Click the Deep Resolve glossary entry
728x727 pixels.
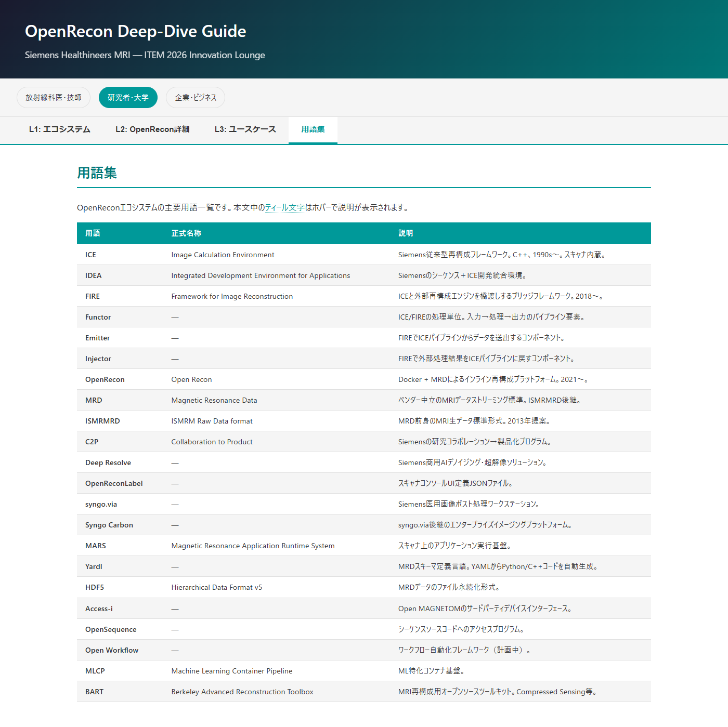click(x=108, y=462)
